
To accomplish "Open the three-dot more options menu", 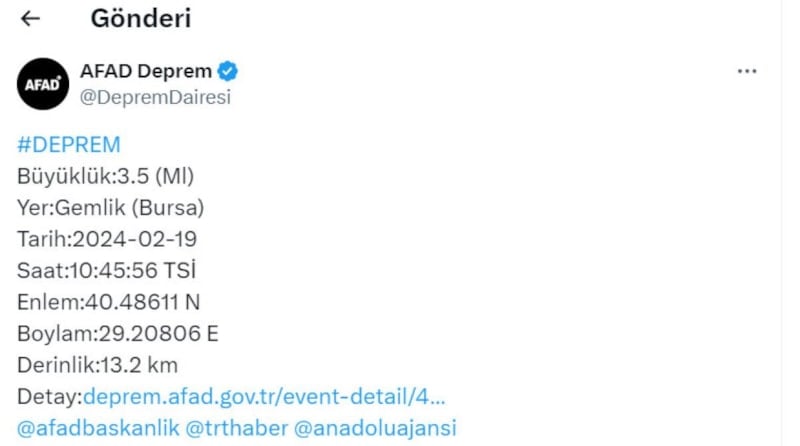I will click(746, 72).
